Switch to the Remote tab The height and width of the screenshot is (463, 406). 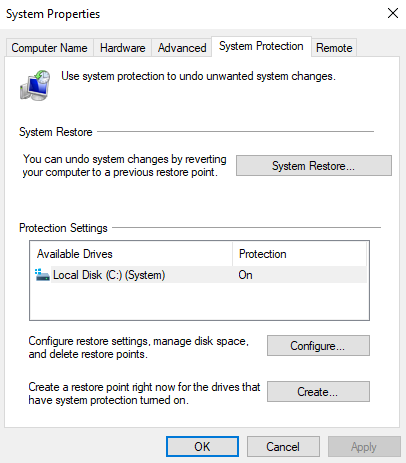coord(334,48)
